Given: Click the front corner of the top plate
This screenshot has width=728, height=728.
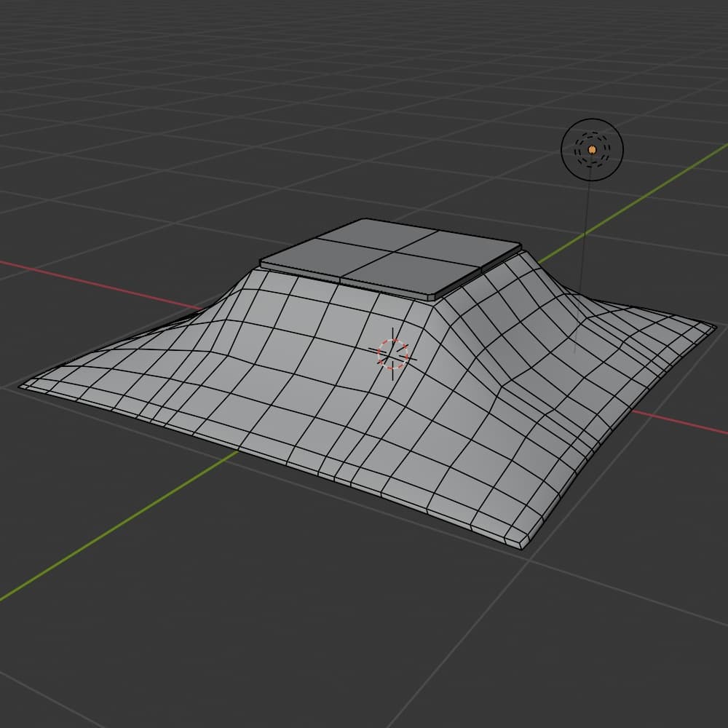Looking at the screenshot, I should [430, 298].
